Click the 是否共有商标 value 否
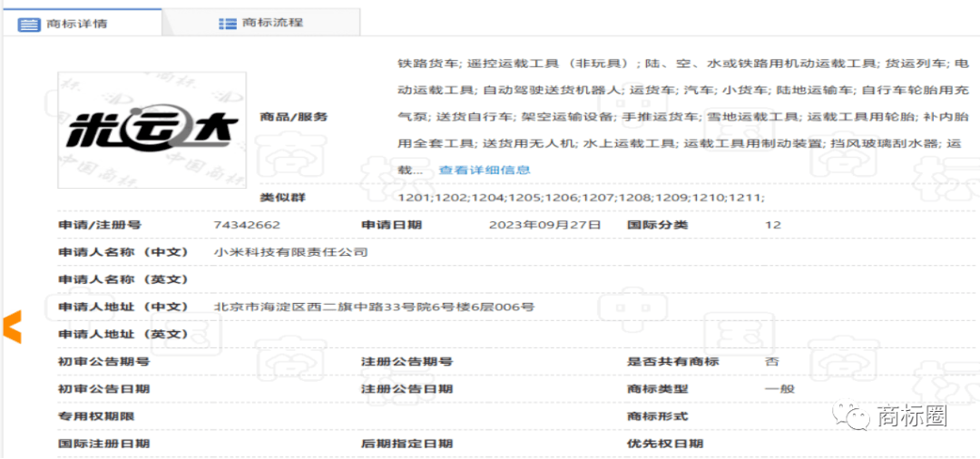 [772, 362]
